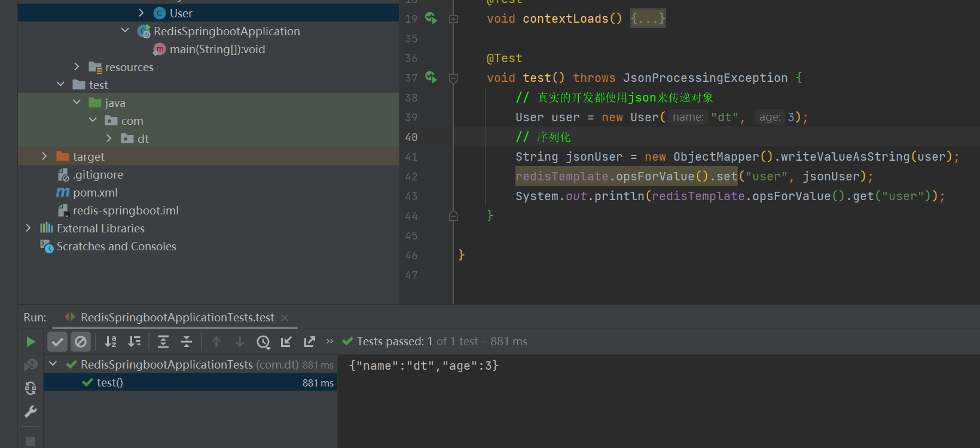Collapse test folder
This screenshot has height=448, width=980.
[x=60, y=84]
